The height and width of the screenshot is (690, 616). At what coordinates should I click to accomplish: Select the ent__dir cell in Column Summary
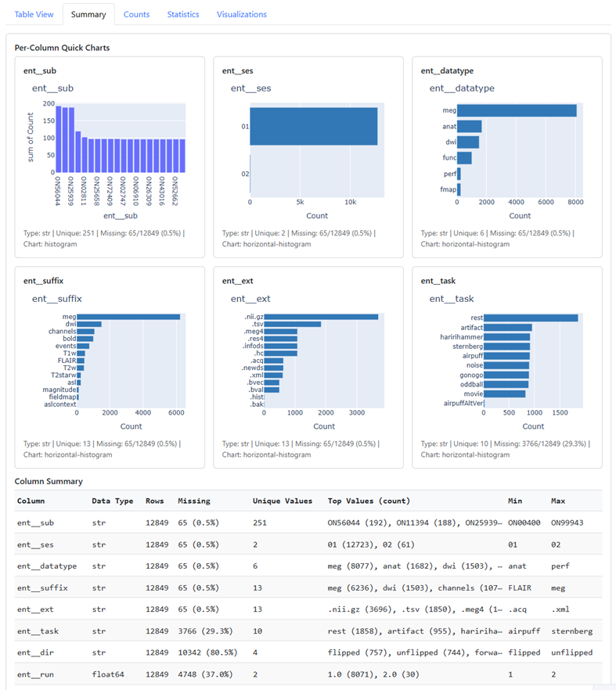click(35, 652)
